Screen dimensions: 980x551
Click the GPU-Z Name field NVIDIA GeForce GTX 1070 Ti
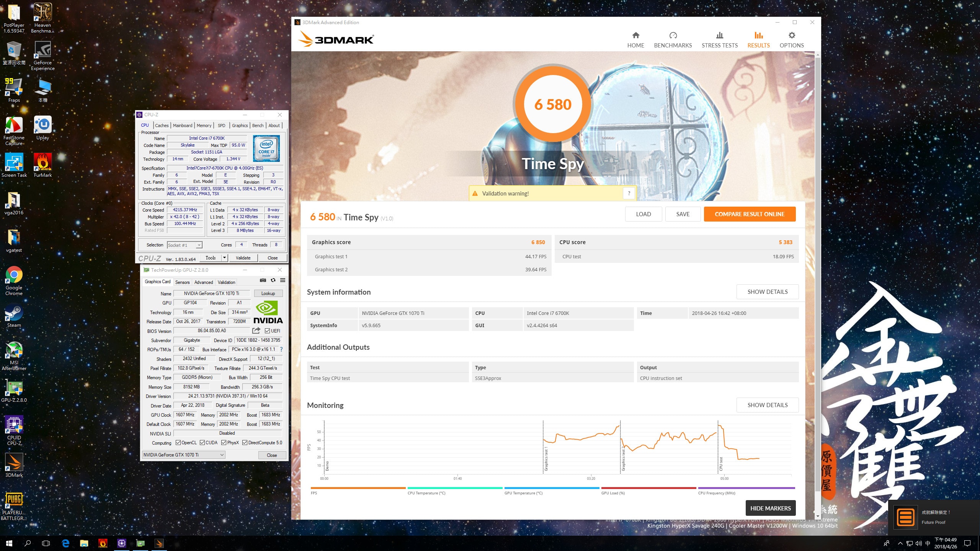pyautogui.click(x=211, y=293)
